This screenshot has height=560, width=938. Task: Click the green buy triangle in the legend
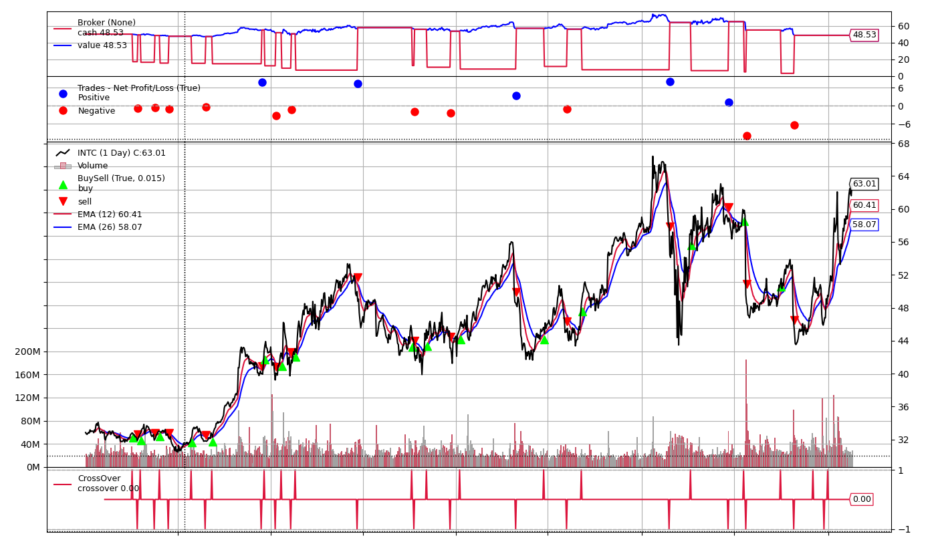[x=63, y=184]
